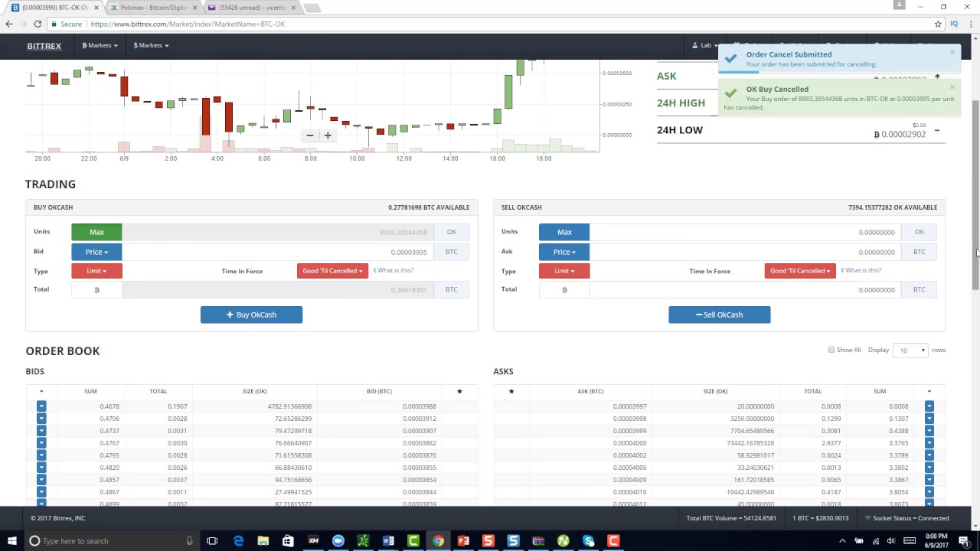Screen dimensions: 980x551
Task: Click blue arrow button on ask row 0.00004010
Action: pyautogui.click(x=929, y=492)
